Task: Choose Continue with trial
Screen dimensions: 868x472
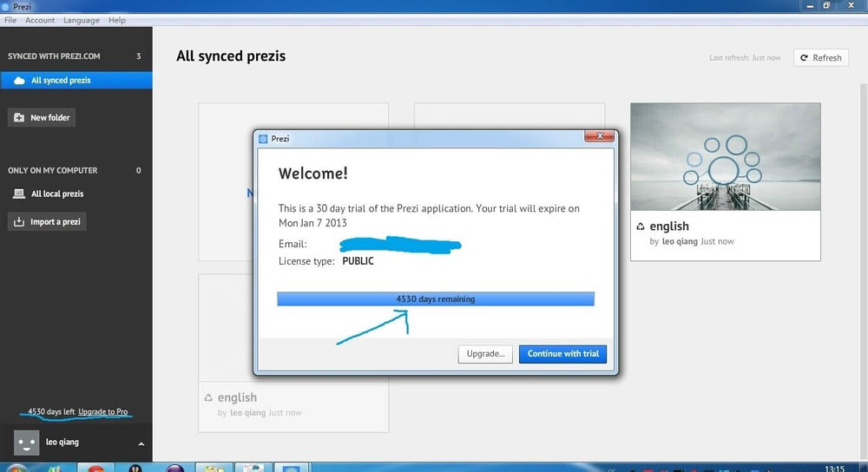Action: [563, 354]
